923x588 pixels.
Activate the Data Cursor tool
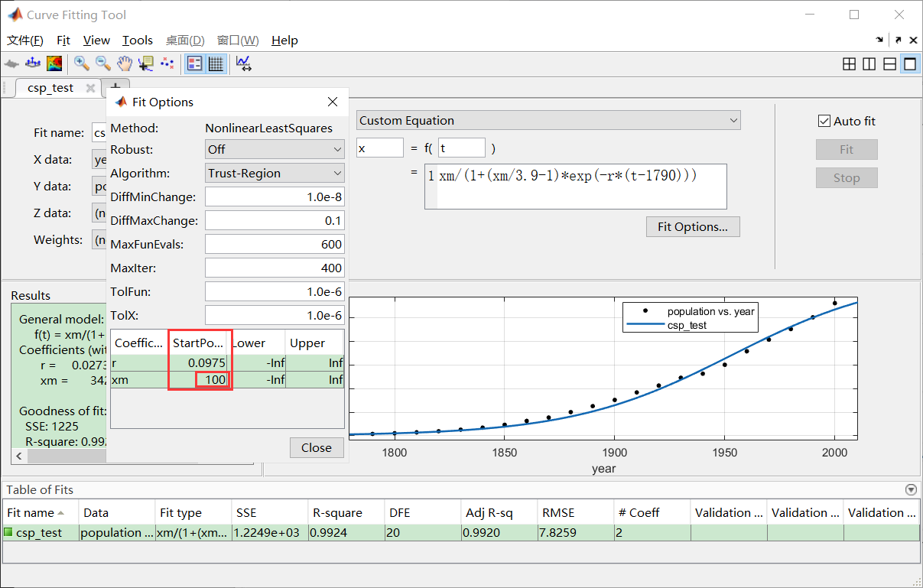tap(145, 63)
